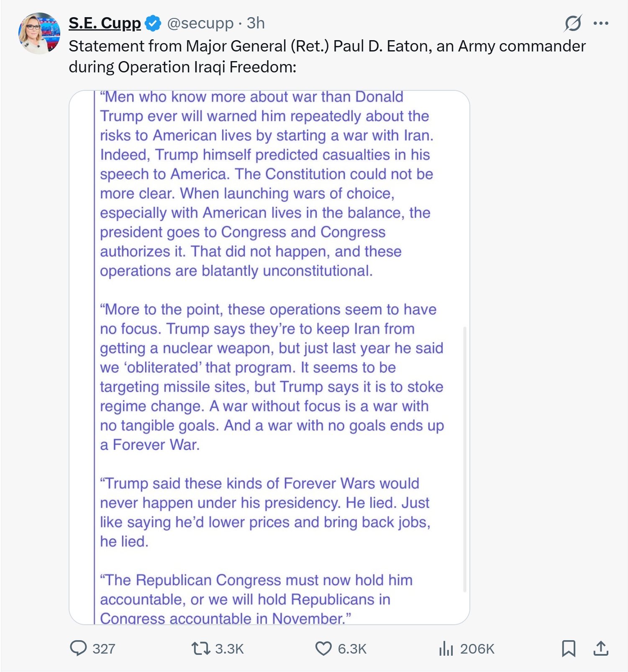
Task: Bookmark this post
Action: pos(569,649)
